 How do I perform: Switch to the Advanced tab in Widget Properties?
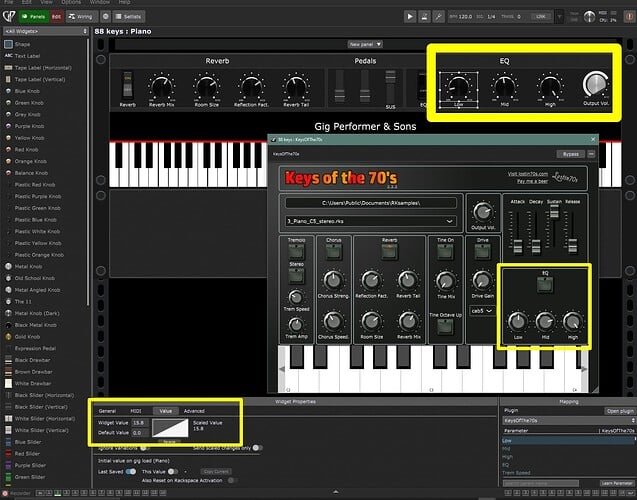coord(194,410)
